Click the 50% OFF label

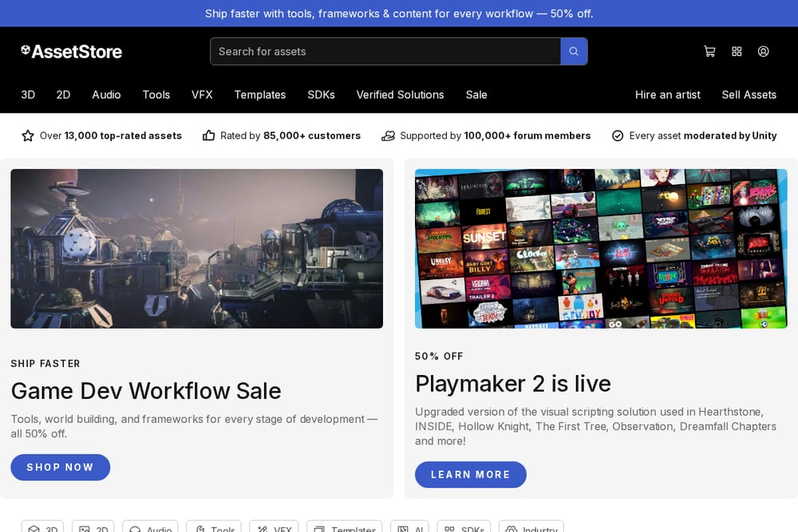tap(439, 356)
